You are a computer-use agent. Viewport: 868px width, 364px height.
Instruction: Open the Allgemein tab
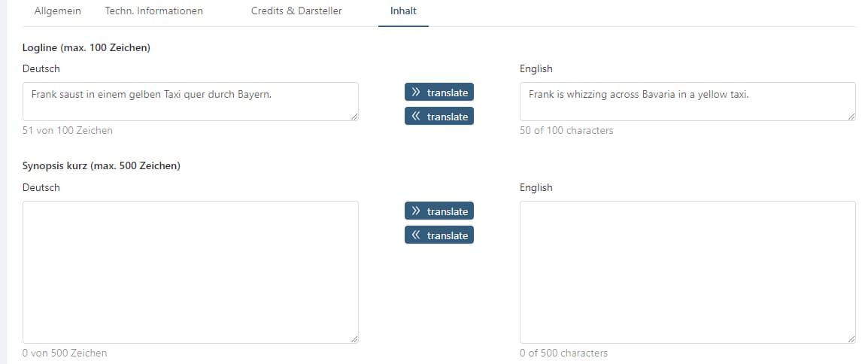tap(58, 11)
